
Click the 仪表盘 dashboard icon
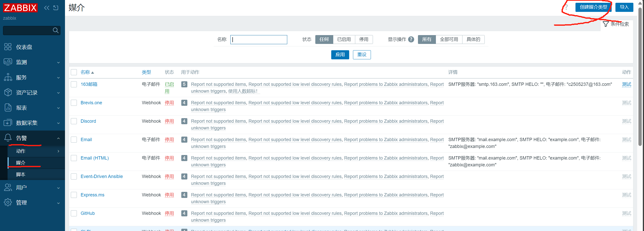(8, 47)
